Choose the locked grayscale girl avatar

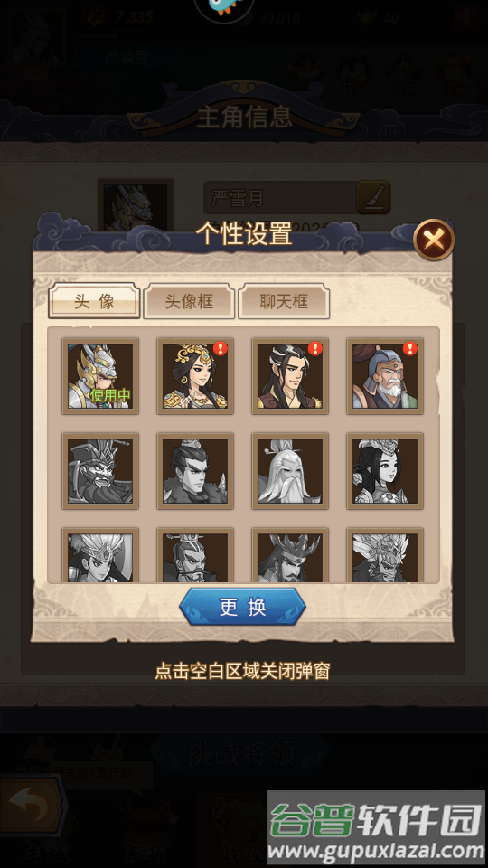pyautogui.click(x=385, y=471)
